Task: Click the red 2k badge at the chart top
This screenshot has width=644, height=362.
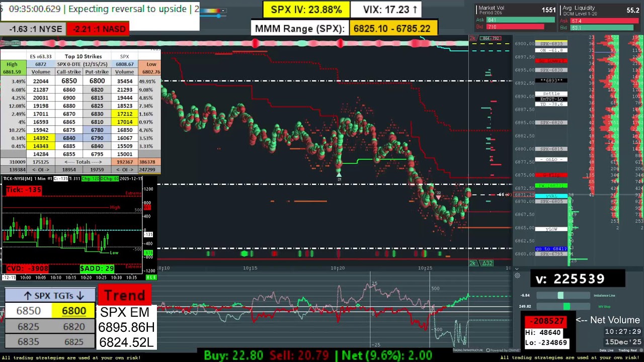Action: [x=472, y=38]
